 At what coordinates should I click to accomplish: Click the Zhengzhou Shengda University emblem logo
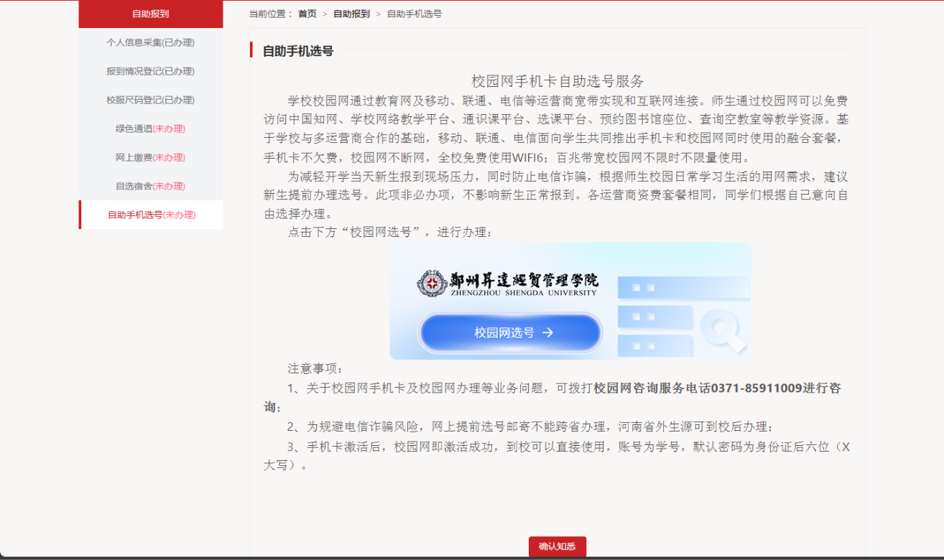431,283
